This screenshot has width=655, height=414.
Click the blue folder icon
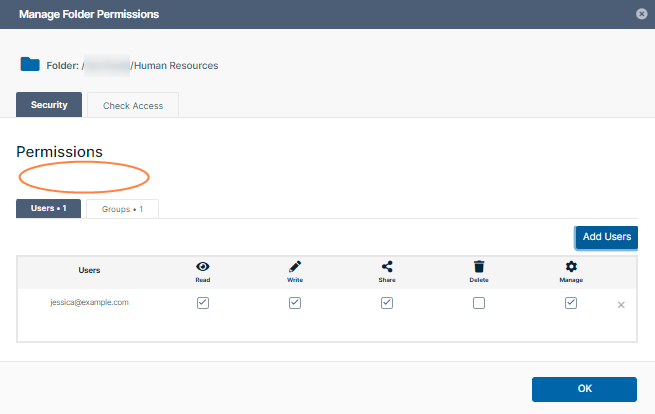pyautogui.click(x=30, y=65)
